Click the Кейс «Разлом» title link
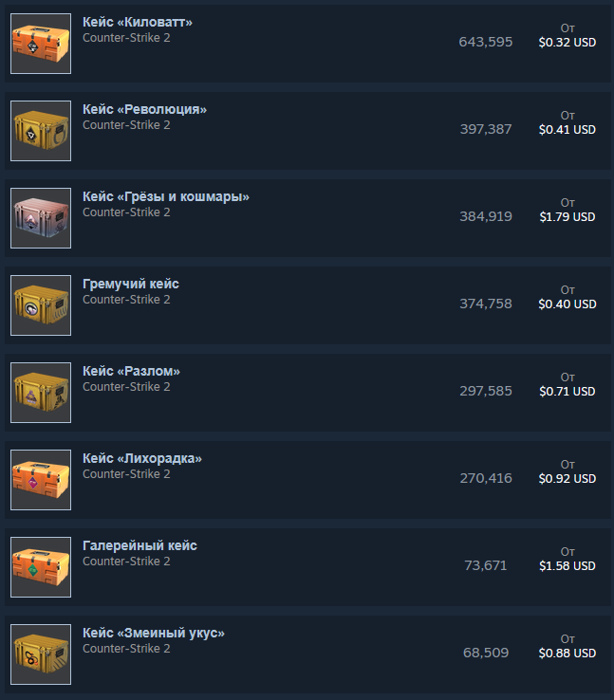Image resolution: width=614 pixels, height=700 pixels. coord(131,372)
